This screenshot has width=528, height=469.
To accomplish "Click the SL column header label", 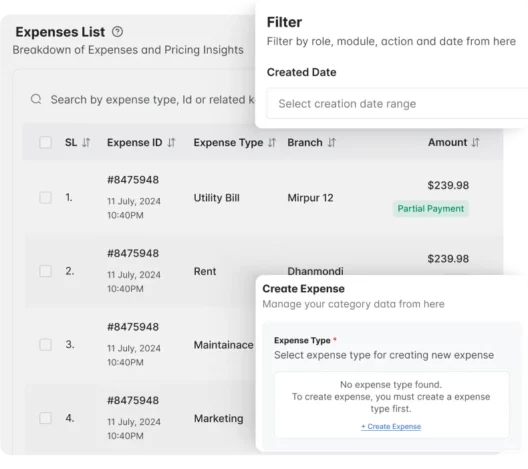I will [71, 143].
